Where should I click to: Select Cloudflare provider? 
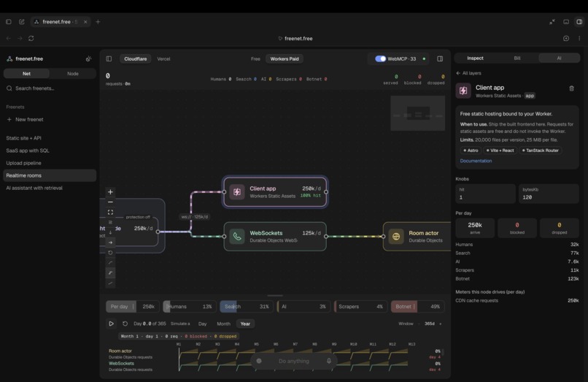(x=136, y=58)
